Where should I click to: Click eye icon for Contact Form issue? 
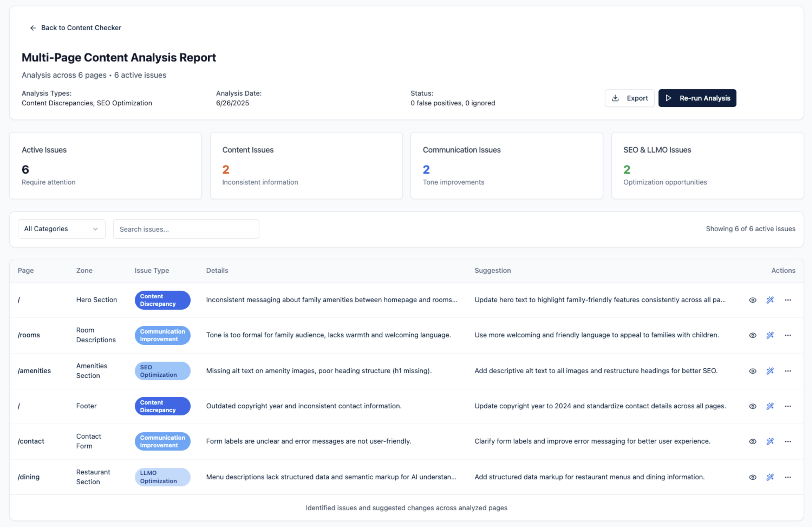[753, 441]
